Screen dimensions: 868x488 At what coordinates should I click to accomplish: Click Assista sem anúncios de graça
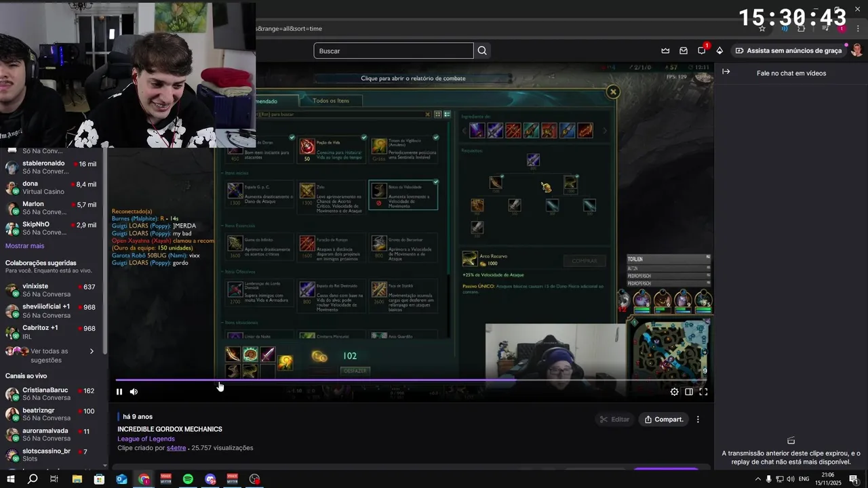[788, 51]
